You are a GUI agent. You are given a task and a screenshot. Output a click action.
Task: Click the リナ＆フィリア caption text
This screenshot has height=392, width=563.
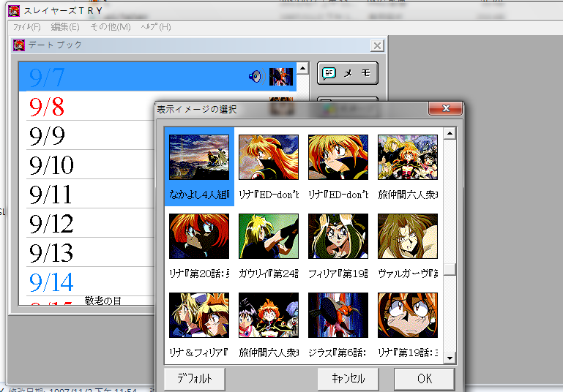click(x=198, y=353)
